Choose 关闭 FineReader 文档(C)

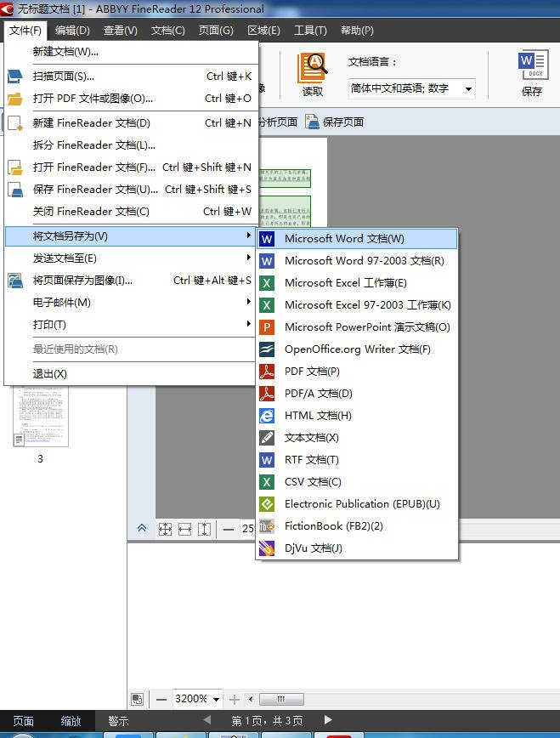click(x=130, y=212)
